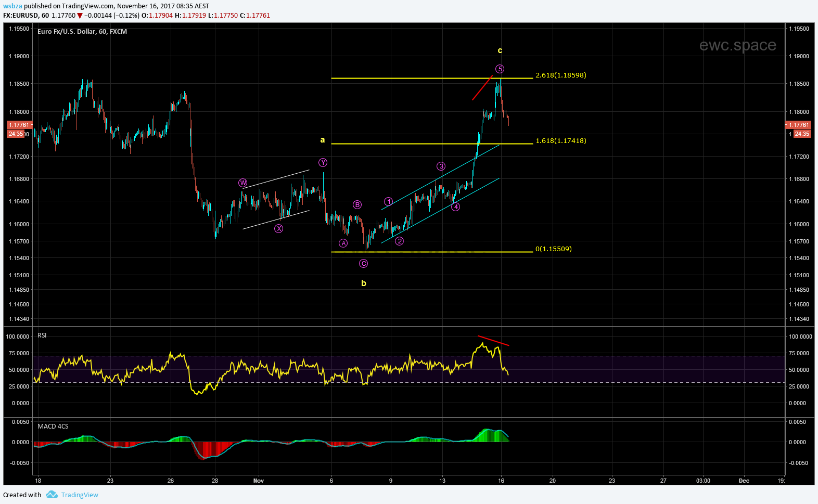Click the red down-triangle price change indicator
This screenshot has width=818, height=504.
click(80, 16)
